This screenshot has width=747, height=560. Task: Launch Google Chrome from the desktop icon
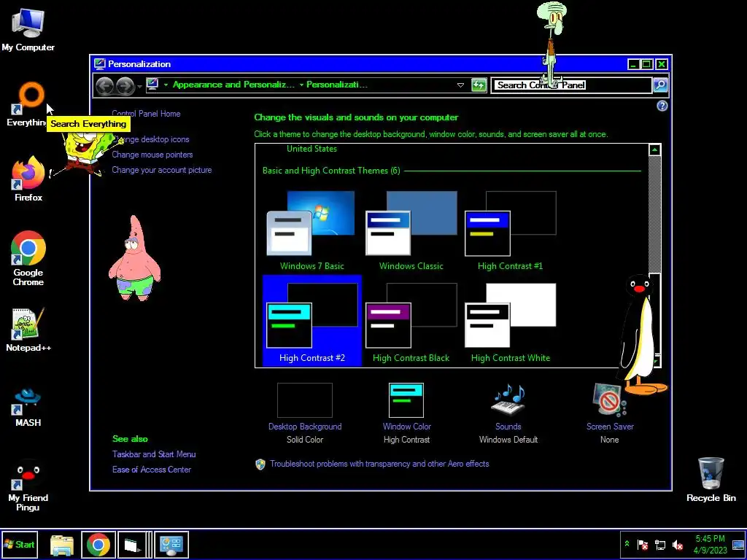click(28, 257)
